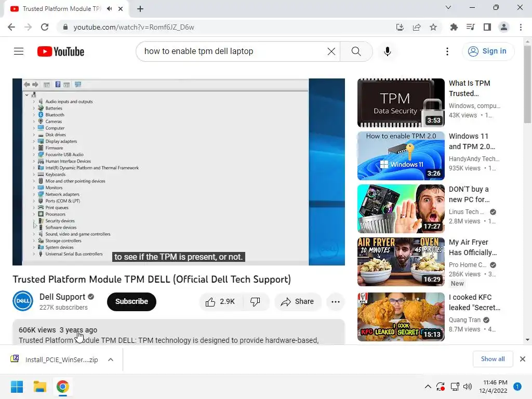Open 'Windows 11 and TPM 2.0' title
Viewport: 532px width, 399px height.
coord(472,141)
